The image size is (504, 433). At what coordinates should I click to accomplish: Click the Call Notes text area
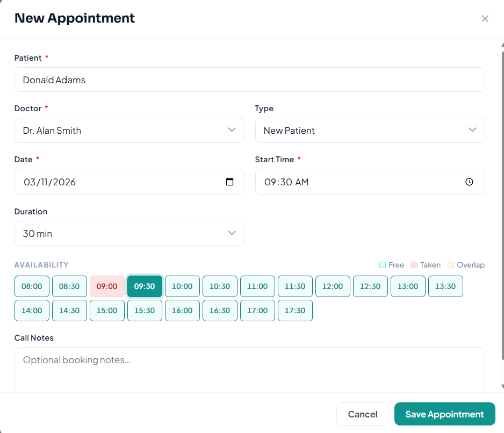(250, 368)
